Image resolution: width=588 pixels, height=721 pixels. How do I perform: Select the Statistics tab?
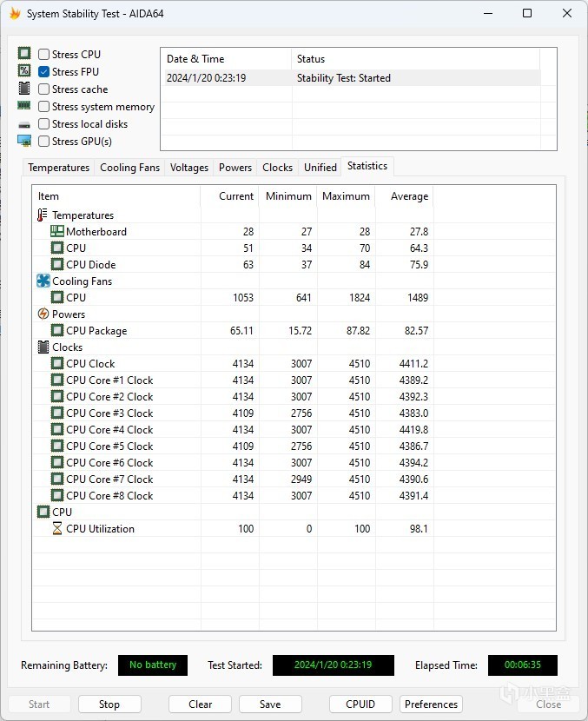tap(367, 166)
